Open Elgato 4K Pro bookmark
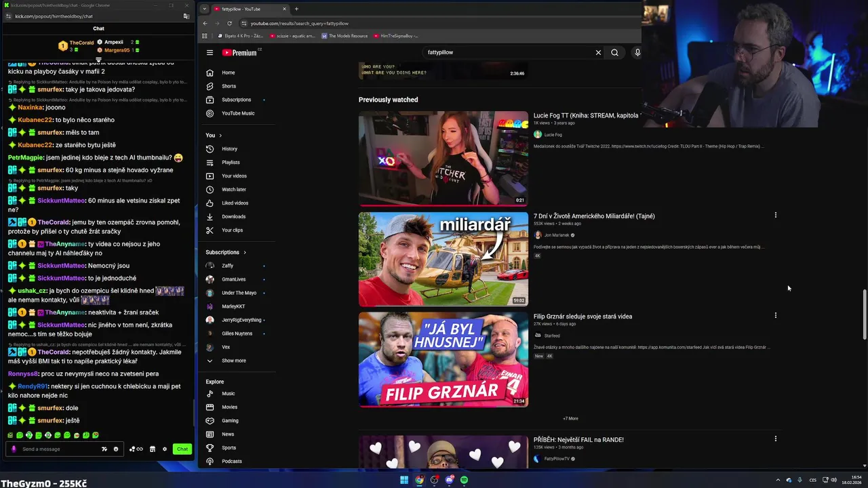The image size is (868, 488). pyautogui.click(x=241, y=36)
